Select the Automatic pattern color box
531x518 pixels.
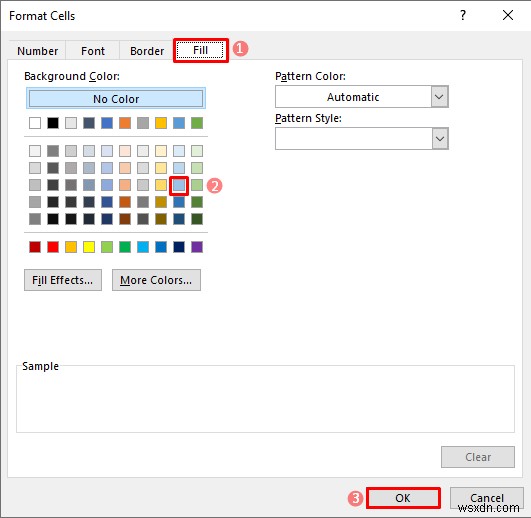coord(353,97)
